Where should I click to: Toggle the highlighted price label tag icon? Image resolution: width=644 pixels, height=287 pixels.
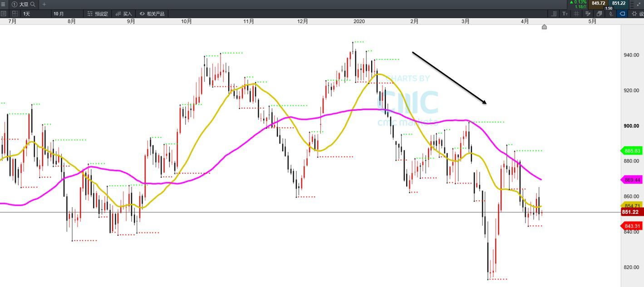pyautogui.click(x=622, y=14)
